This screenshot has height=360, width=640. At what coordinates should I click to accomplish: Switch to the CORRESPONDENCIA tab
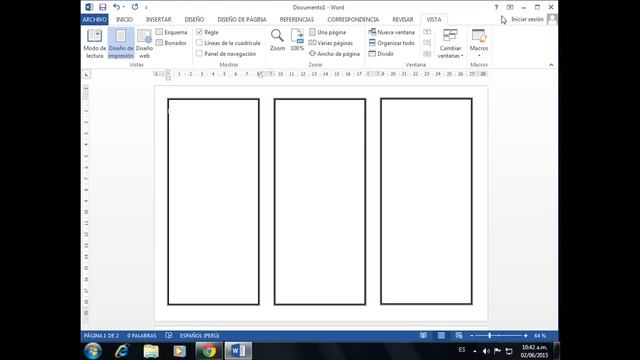coord(353,20)
